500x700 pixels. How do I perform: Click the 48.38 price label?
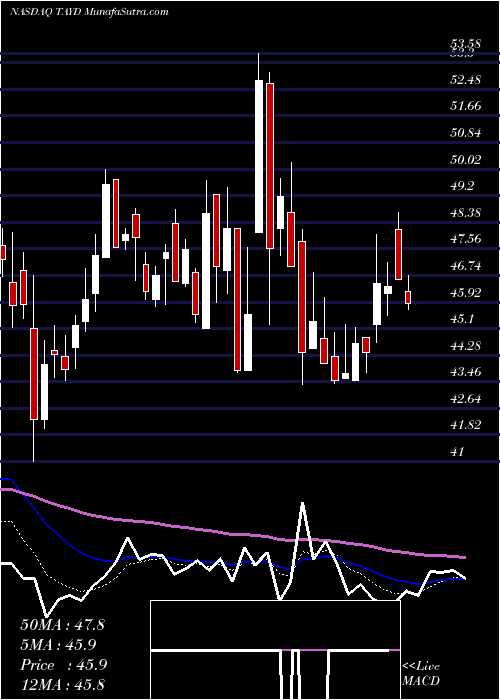(x=466, y=212)
